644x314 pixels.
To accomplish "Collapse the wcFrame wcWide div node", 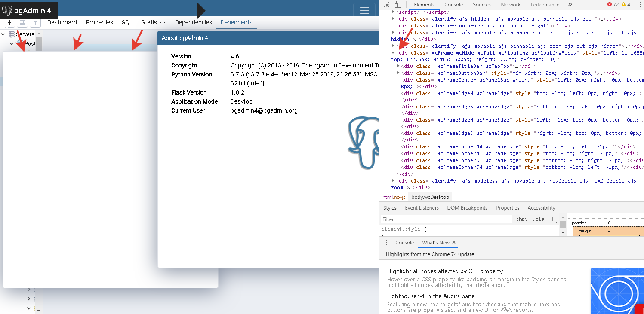I will (x=393, y=53).
